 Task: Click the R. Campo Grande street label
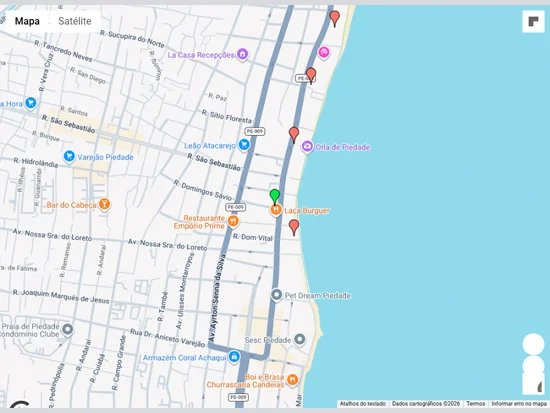(x=119, y=363)
